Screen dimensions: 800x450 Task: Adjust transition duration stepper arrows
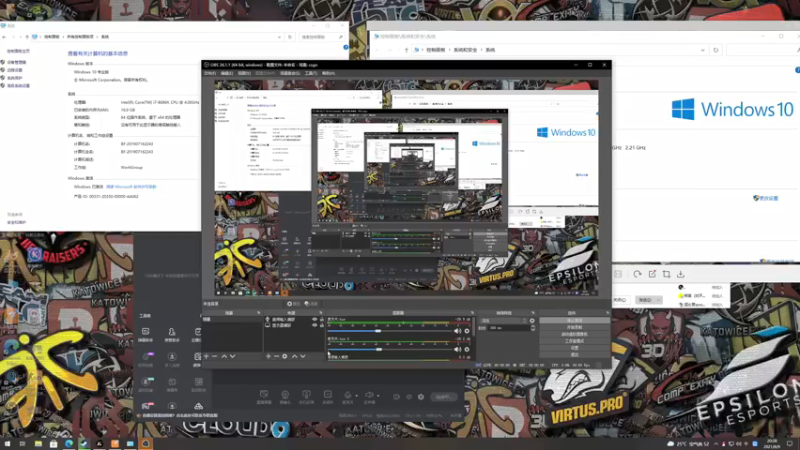[533, 328]
